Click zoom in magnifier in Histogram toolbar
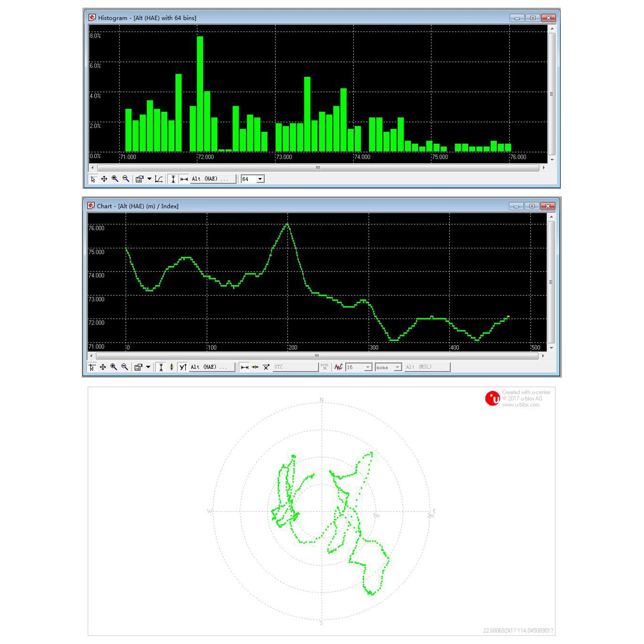The width and height of the screenshot is (644, 644). click(115, 179)
